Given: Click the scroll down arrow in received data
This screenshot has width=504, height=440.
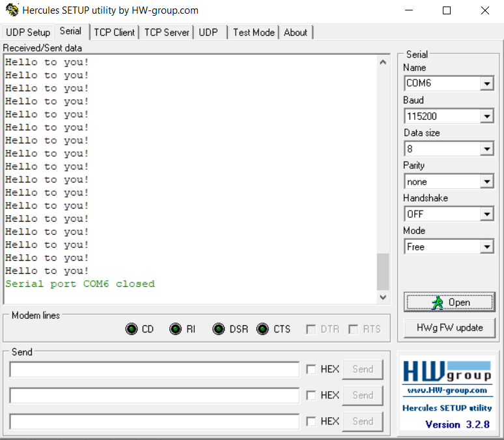Looking at the screenshot, I should 383,297.
